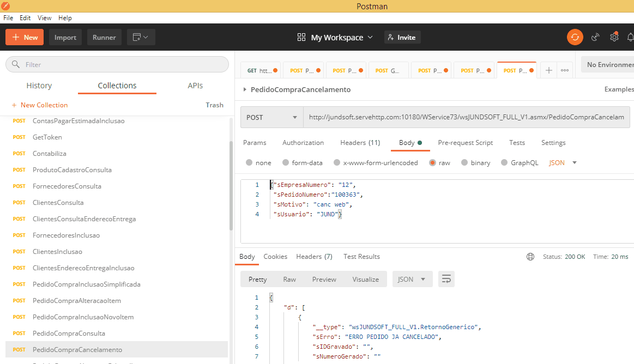Open the Pre-request Script tab
This screenshot has height=364, width=634.
click(x=465, y=143)
